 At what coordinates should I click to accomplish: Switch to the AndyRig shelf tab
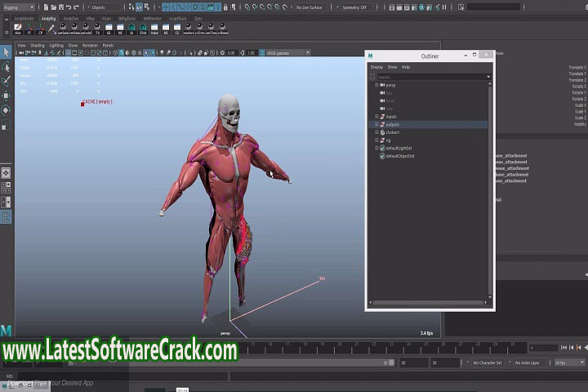48,19
